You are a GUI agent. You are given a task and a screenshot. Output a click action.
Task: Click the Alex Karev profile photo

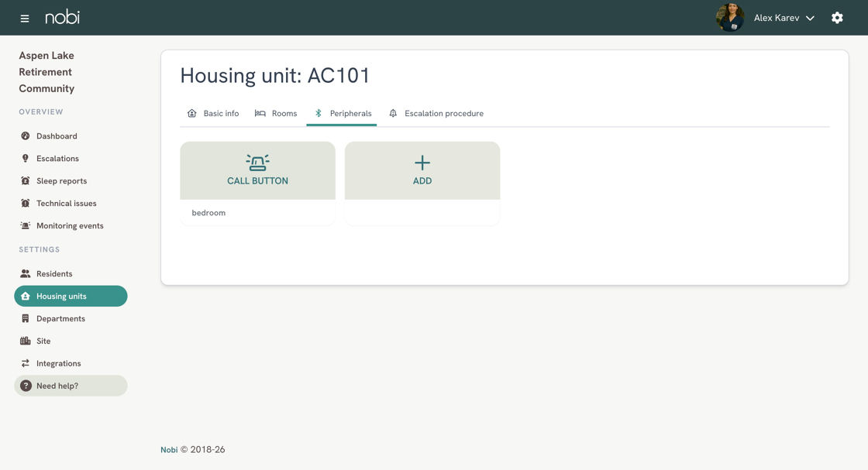(729, 18)
